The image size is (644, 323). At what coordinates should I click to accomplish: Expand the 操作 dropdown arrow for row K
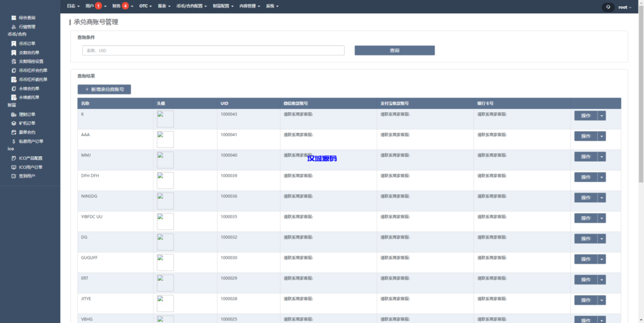click(602, 115)
